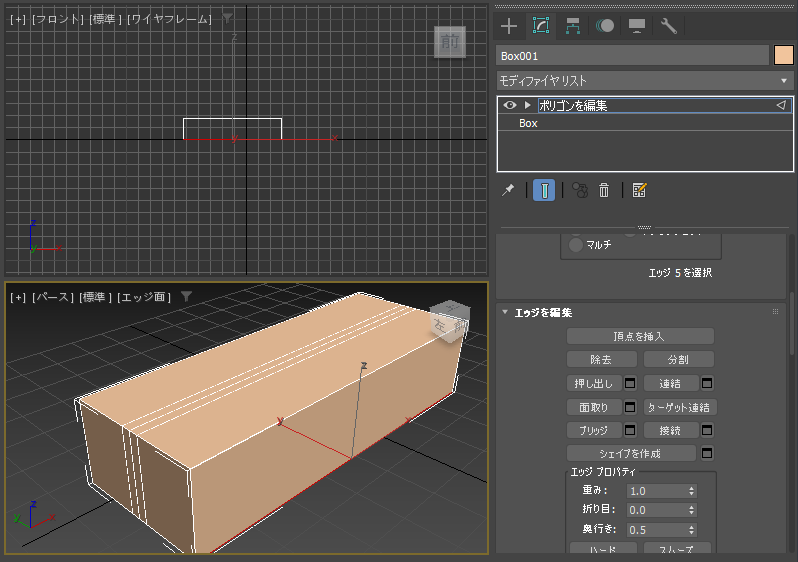Screen dimensions: 798x562
Task: Click the 奥行き value field
Action: click(x=657, y=530)
